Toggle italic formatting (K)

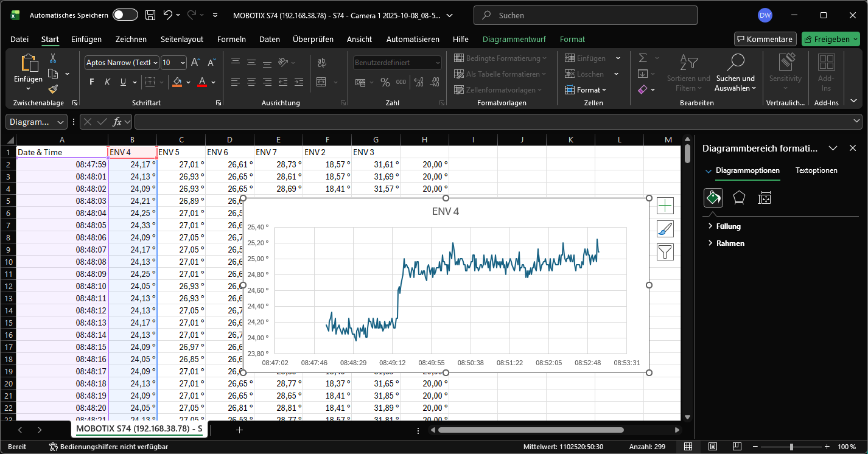108,82
